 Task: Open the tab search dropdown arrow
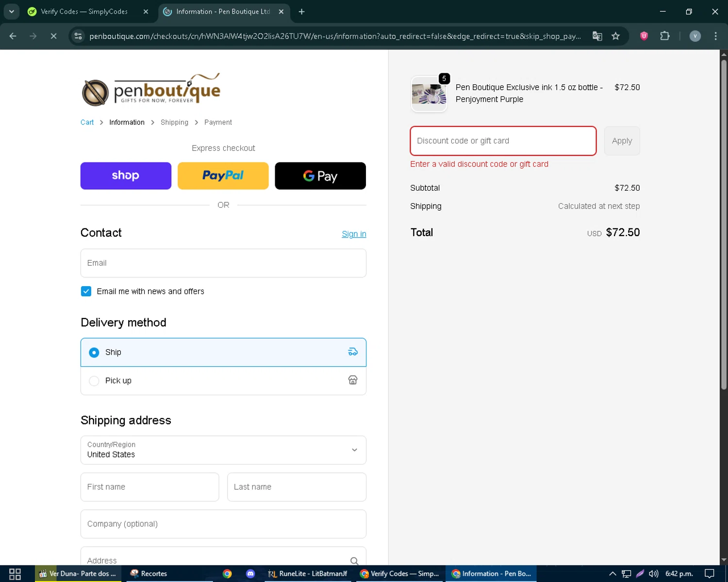tap(11, 11)
